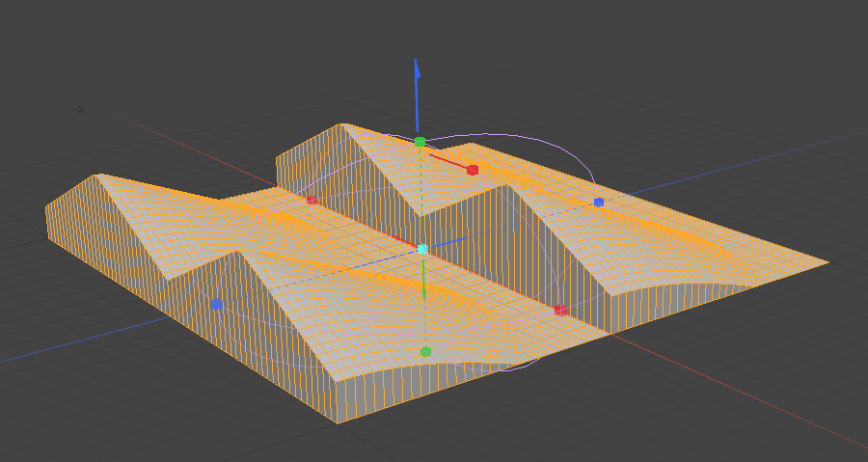The width and height of the screenshot is (868, 462).
Task: Click the purple rotation ring's upper arc
Action: click(x=502, y=135)
